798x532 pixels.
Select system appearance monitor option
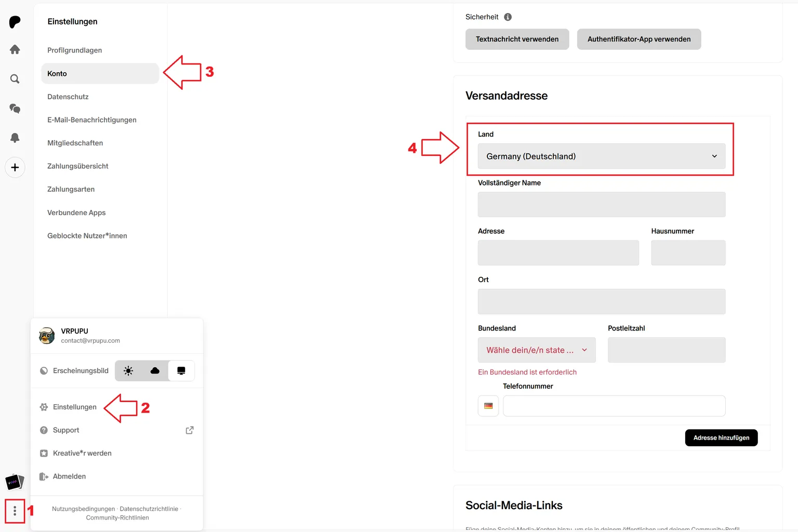pos(181,370)
